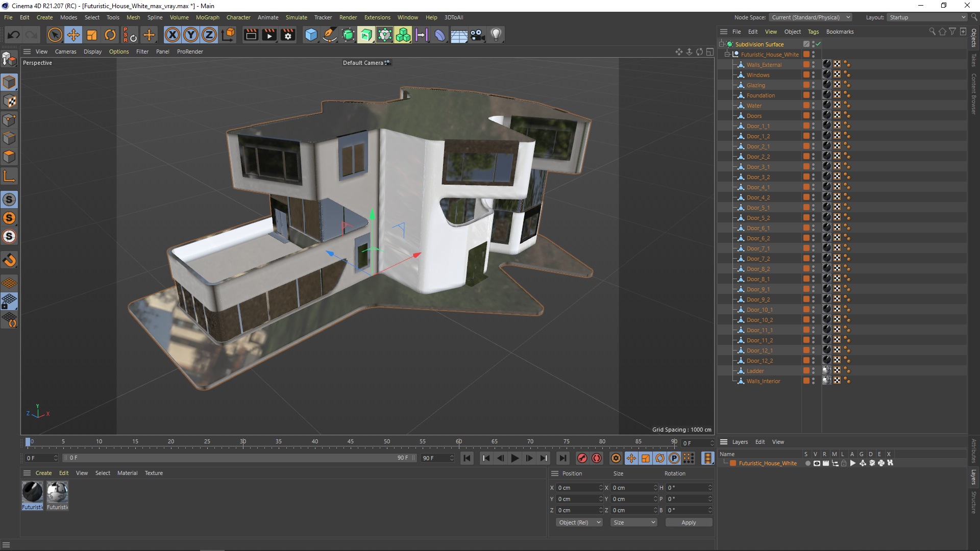Go to end of animation
This screenshot has height=551, width=980.
click(562, 458)
